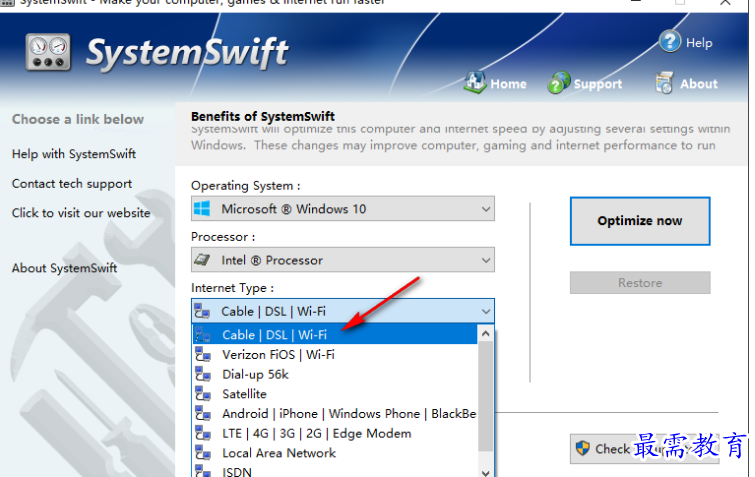The height and width of the screenshot is (477, 755).
Task: Click the Benefits of SystemSwift heading
Action: [262, 116]
